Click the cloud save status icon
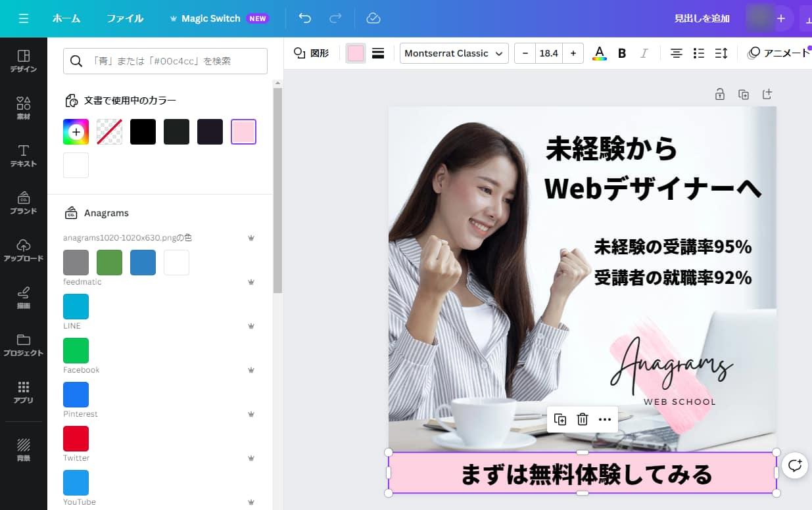 [x=373, y=18]
